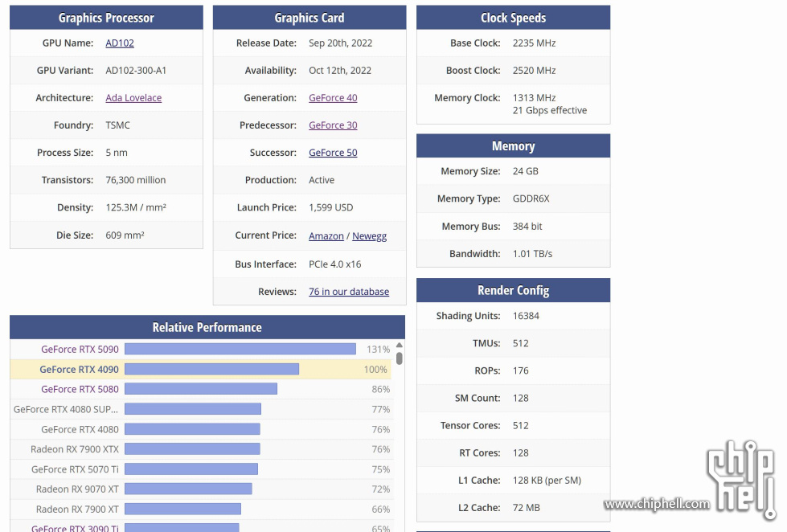Click the 2235 MHz base clock value
This screenshot has height=532, width=787.
tap(534, 43)
